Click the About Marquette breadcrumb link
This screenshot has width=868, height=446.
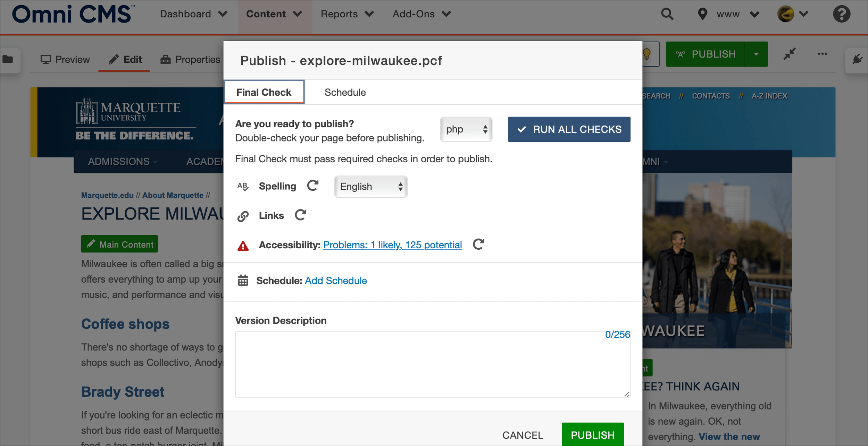pyautogui.click(x=173, y=195)
